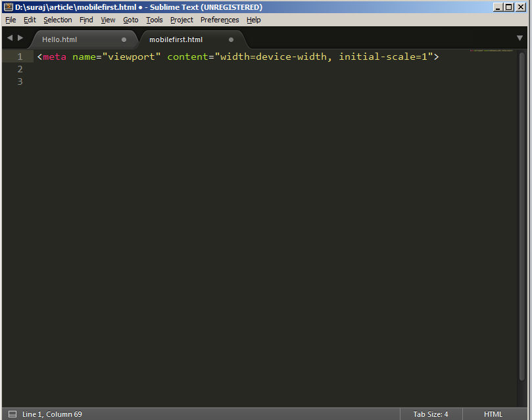Open the Project menu
This screenshot has width=532, height=420.
(181, 20)
